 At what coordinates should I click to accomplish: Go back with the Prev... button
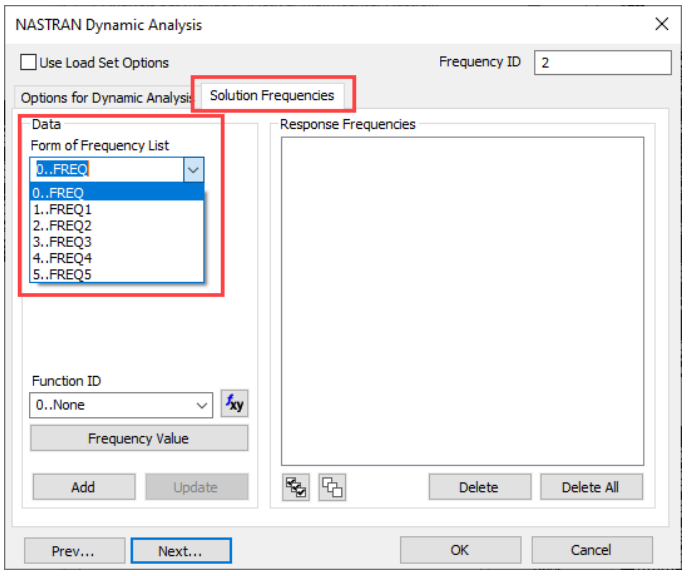(74, 551)
